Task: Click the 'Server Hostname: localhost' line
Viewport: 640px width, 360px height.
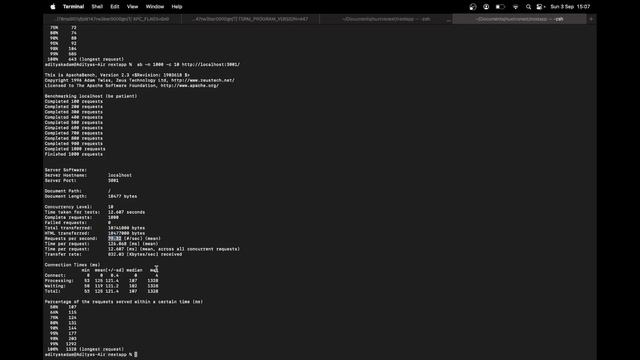Action: point(88,175)
